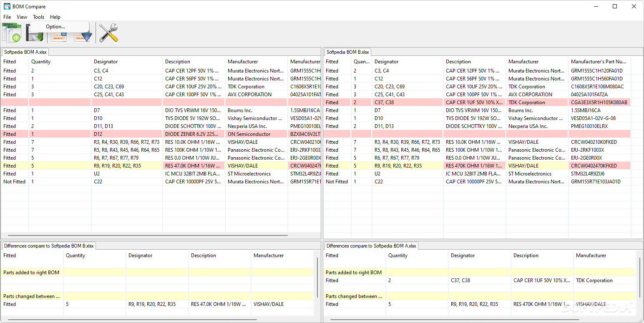Click Nexperia USA Inc. cell in BOM B table
644x323 pixels.
tap(537, 126)
